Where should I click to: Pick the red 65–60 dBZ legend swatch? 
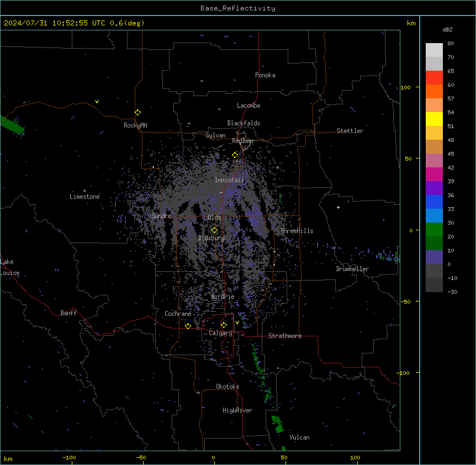point(434,77)
